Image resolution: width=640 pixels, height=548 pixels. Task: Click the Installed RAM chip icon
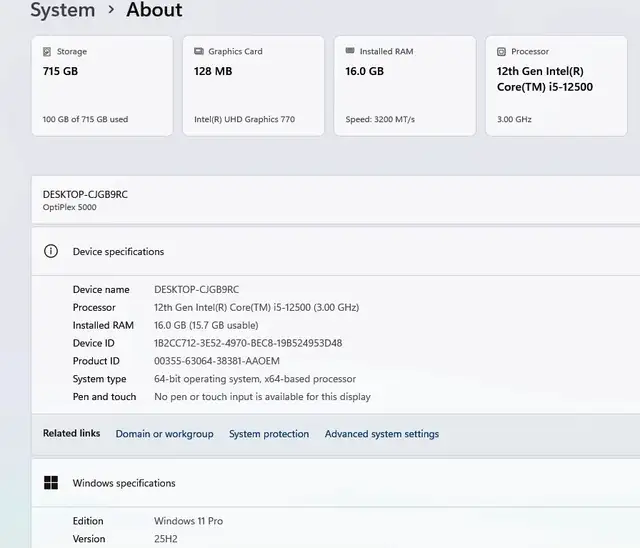(350, 51)
